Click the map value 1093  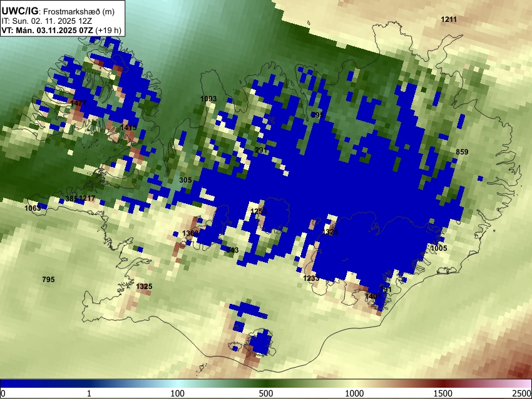208,99
